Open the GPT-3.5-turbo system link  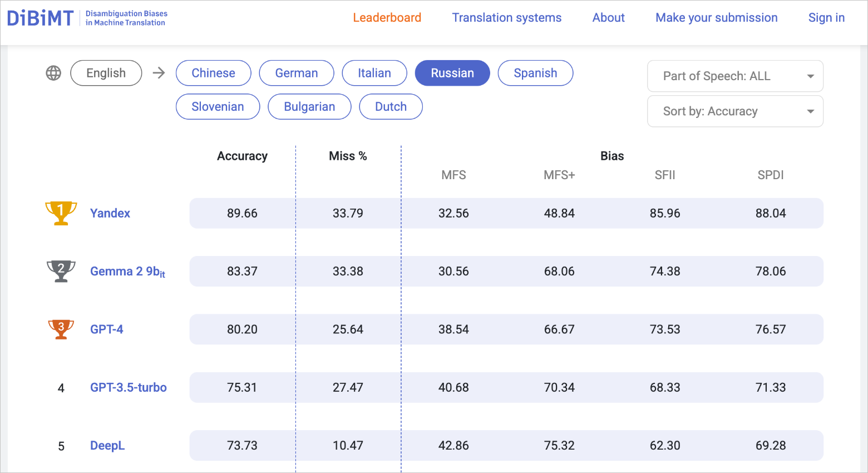(x=129, y=387)
